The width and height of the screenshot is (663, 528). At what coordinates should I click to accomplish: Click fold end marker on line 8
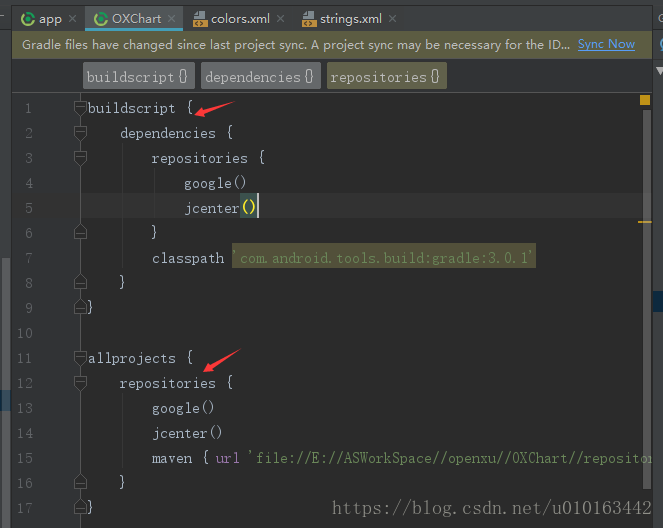point(80,282)
